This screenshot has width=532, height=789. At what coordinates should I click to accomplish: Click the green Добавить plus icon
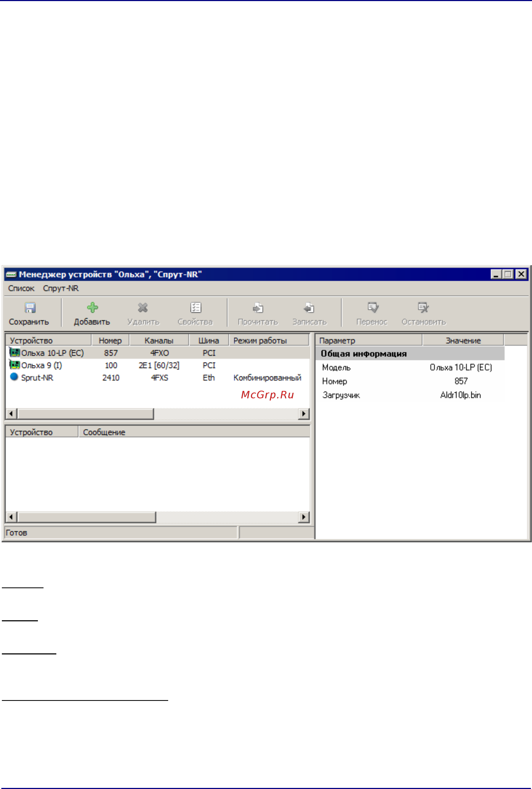[x=92, y=307]
